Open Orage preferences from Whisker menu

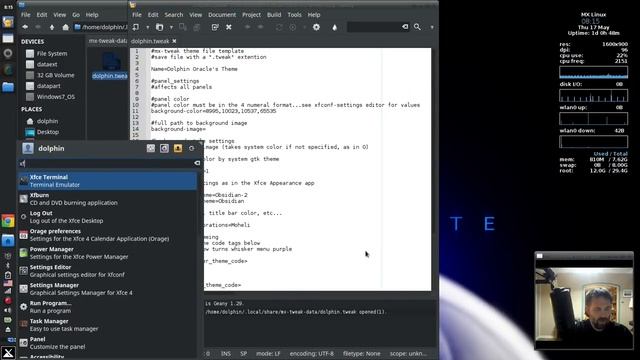pos(108,235)
